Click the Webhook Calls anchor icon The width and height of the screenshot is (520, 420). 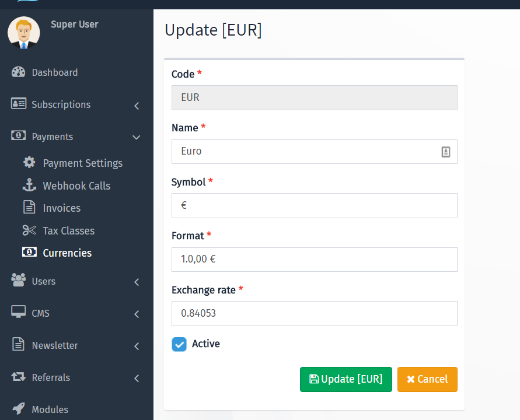tap(29, 185)
